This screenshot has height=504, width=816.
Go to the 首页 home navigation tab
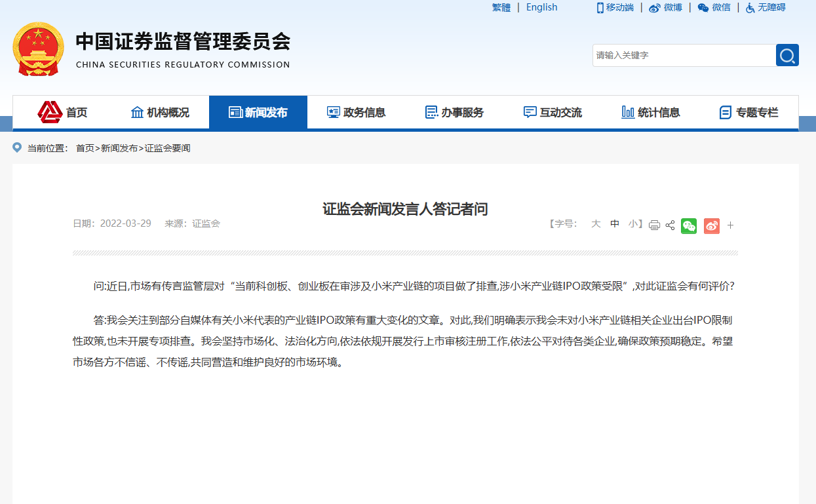coord(62,112)
